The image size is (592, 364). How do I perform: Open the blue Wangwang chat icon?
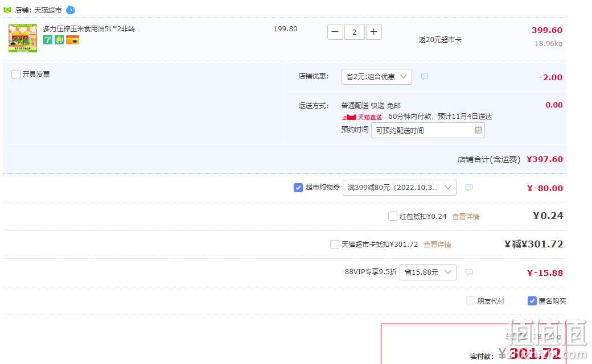pos(71,10)
